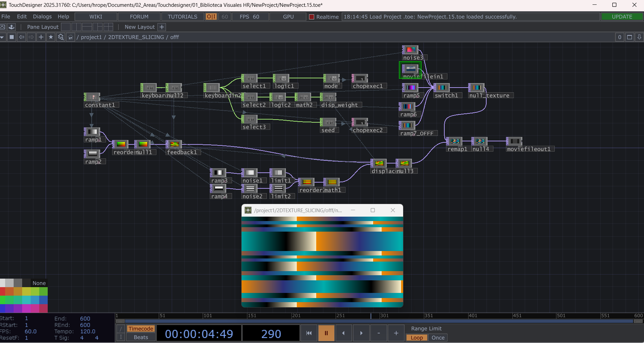Open the TUTORIALS link
Image resolution: width=644 pixels, height=343 pixels.
pyautogui.click(x=182, y=17)
